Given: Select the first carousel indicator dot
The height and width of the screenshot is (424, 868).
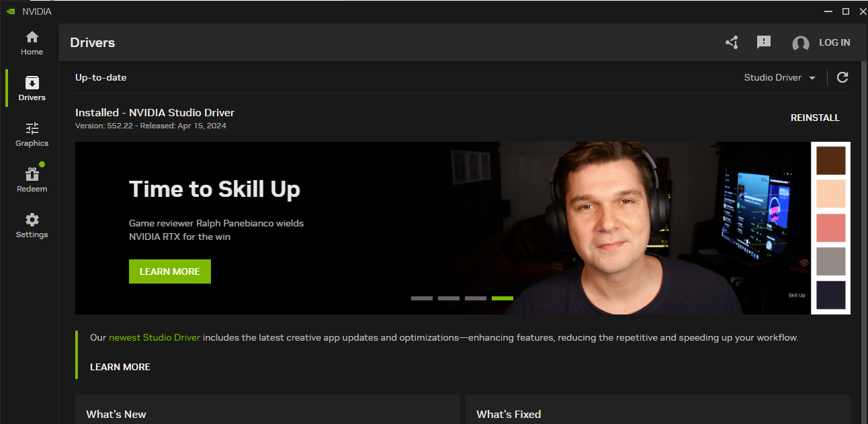Looking at the screenshot, I should tap(422, 298).
